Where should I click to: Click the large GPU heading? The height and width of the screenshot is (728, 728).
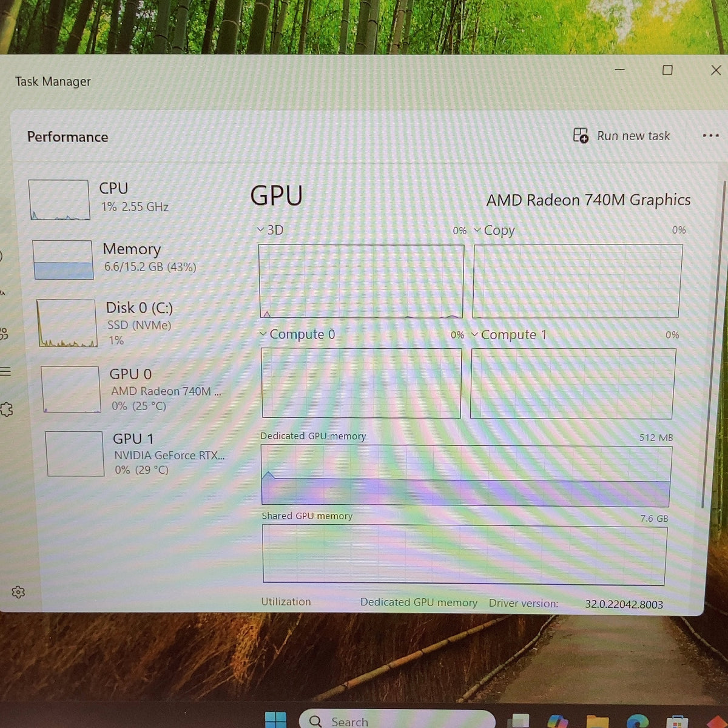click(277, 196)
